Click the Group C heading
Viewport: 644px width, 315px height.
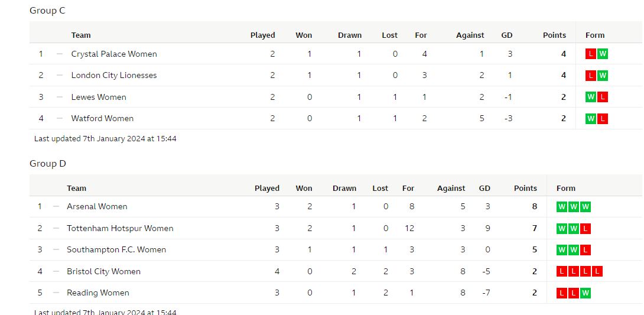pyautogui.click(x=47, y=11)
